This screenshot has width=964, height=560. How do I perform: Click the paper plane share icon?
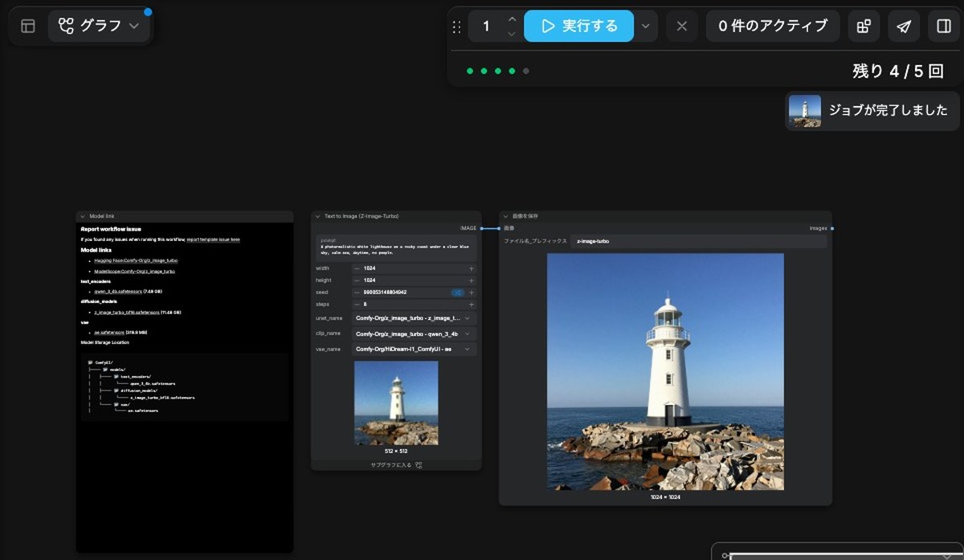tap(904, 27)
